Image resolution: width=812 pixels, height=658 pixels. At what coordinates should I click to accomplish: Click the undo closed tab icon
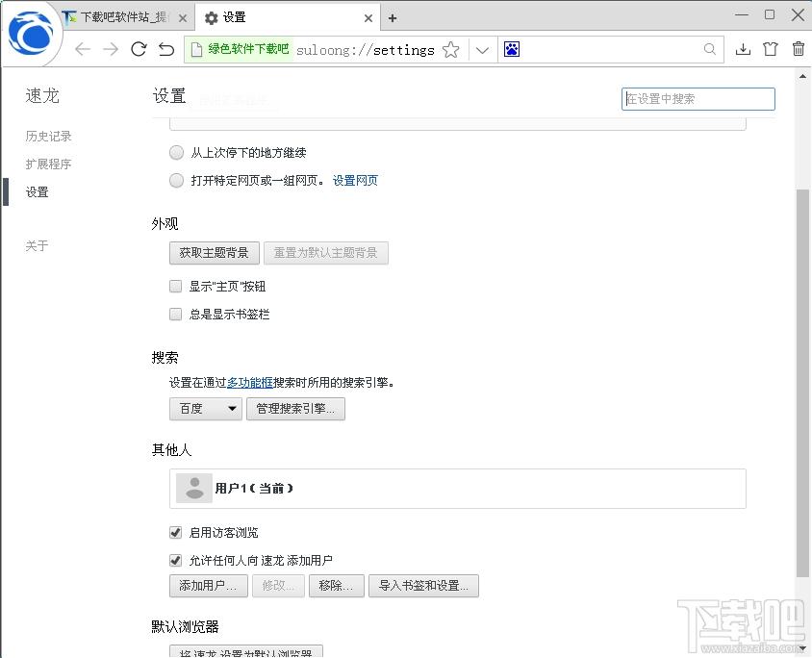tap(166, 49)
